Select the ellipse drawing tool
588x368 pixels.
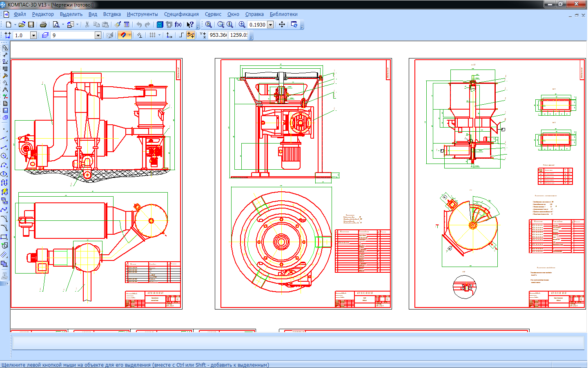(x=4, y=174)
